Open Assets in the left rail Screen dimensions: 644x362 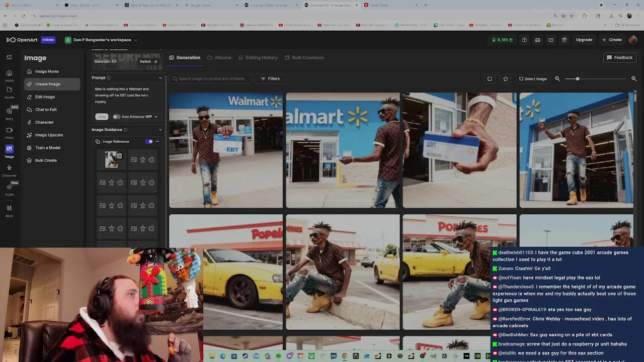9,92
